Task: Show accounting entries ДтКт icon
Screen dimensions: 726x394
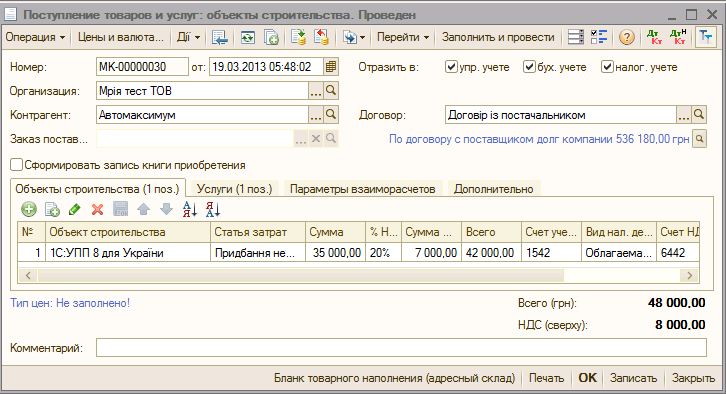Action: 654,37
